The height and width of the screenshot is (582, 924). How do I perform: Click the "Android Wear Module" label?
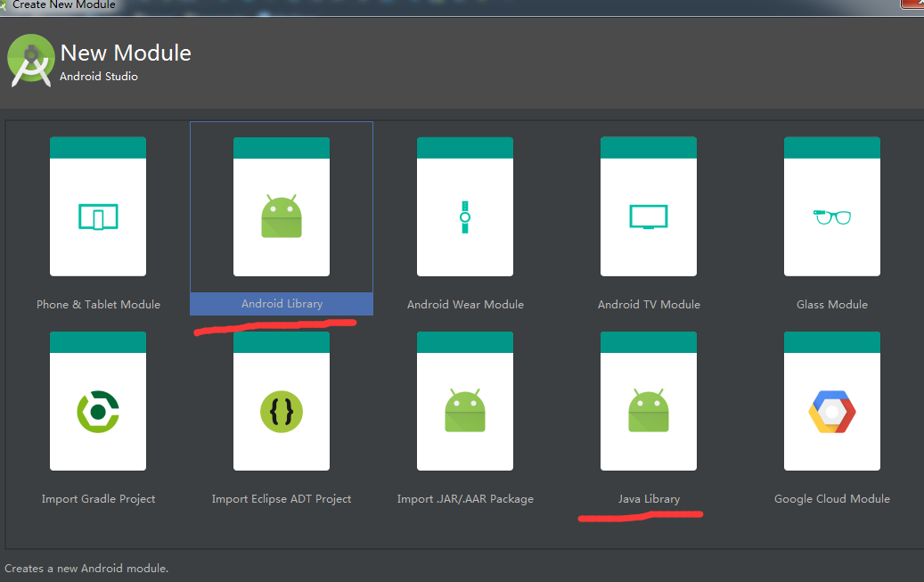(x=465, y=304)
